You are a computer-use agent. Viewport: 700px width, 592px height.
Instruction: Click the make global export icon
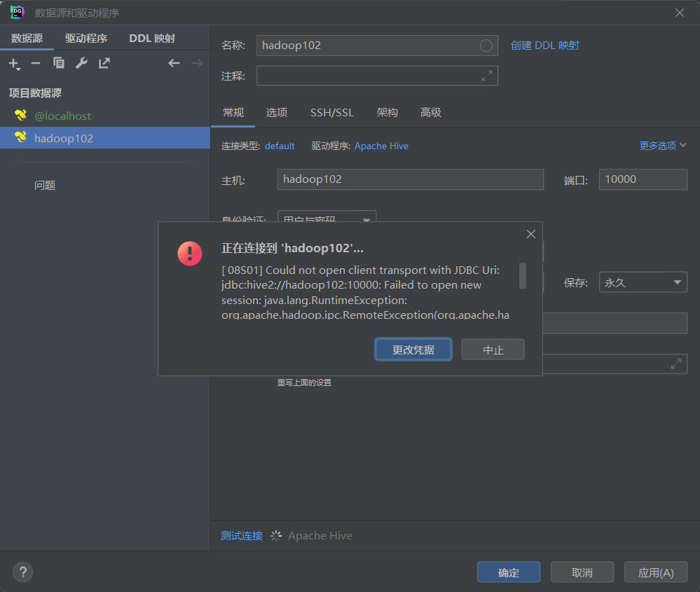[104, 63]
